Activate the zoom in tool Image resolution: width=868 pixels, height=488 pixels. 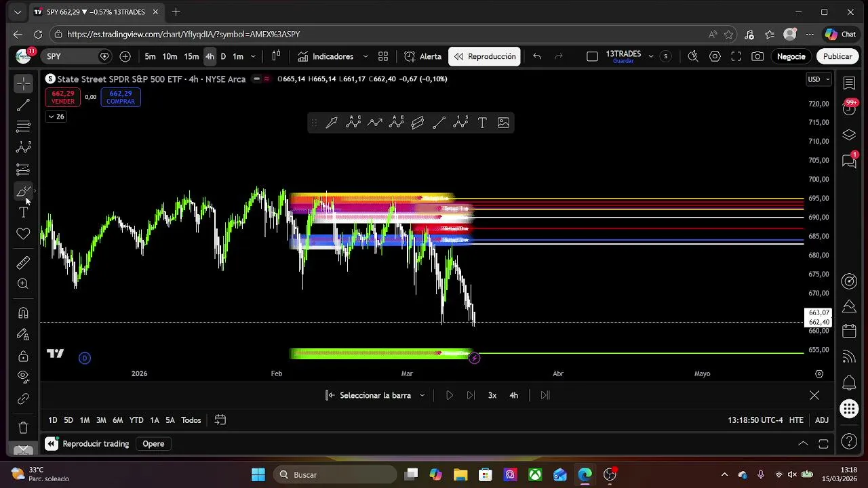pyautogui.click(x=23, y=284)
